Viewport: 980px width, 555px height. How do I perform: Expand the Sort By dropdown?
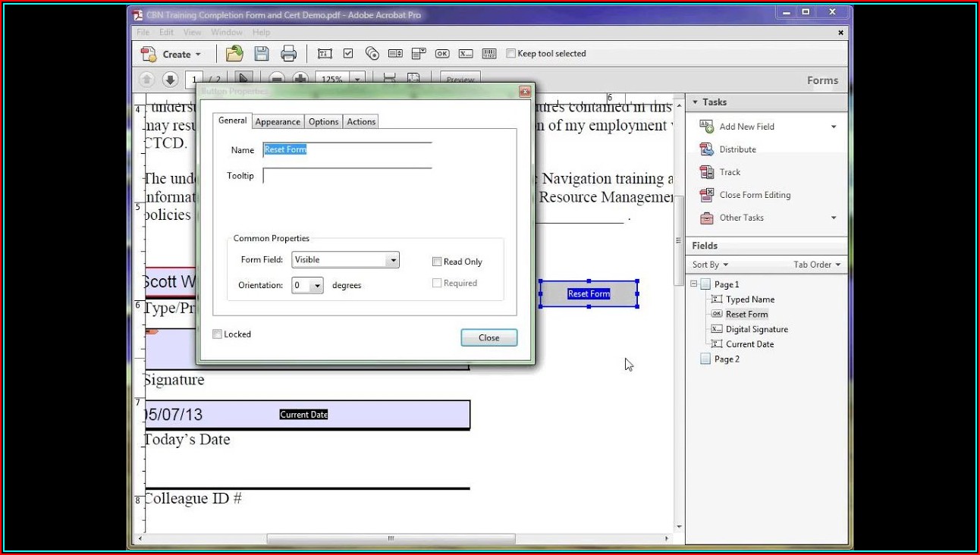pyautogui.click(x=710, y=265)
